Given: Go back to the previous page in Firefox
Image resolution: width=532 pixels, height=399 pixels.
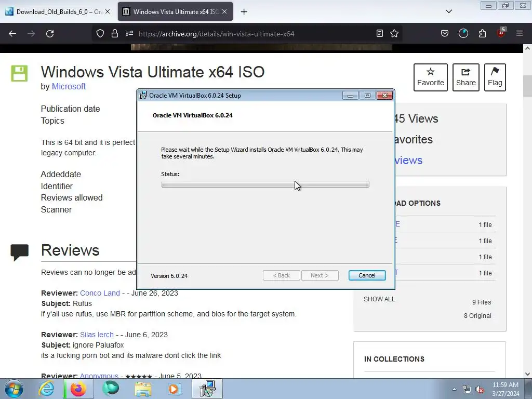Looking at the screenshot, I should pyautogui.click(x=12, y=34).
